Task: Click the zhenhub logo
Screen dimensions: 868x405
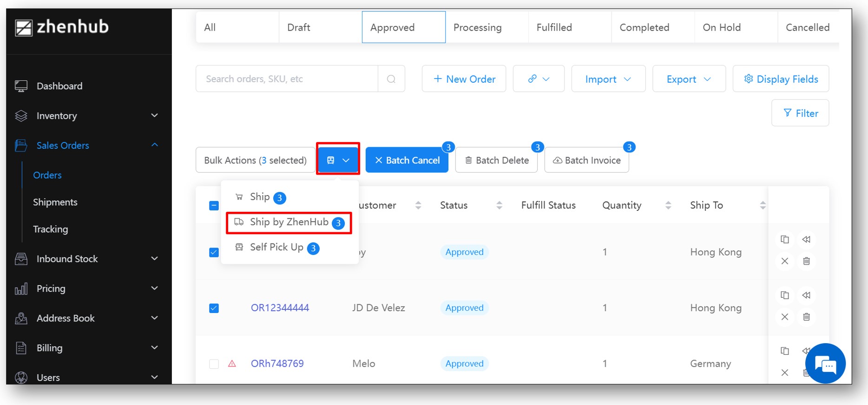Action: 62,27
